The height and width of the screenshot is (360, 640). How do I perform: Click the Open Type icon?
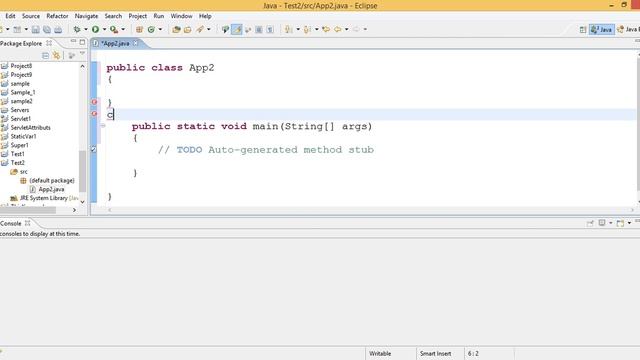click(176, 29)
